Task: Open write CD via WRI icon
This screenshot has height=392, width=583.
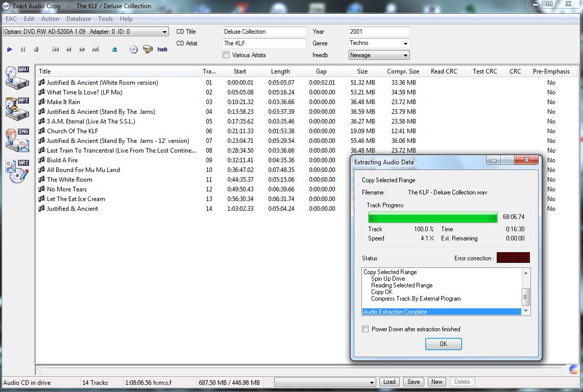Action: pos(17,171)
